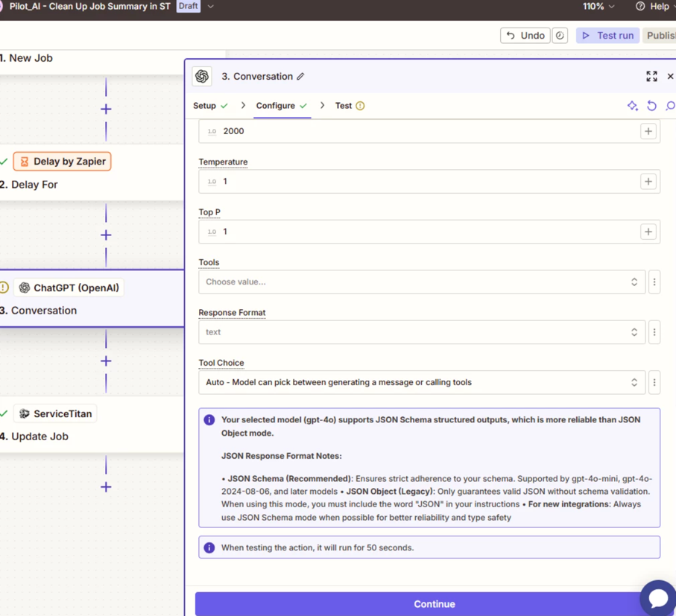This screenshot has height=616, width=676.
Task: Click the plus button in the Temperature field
Action: click(x=648, y=181)
